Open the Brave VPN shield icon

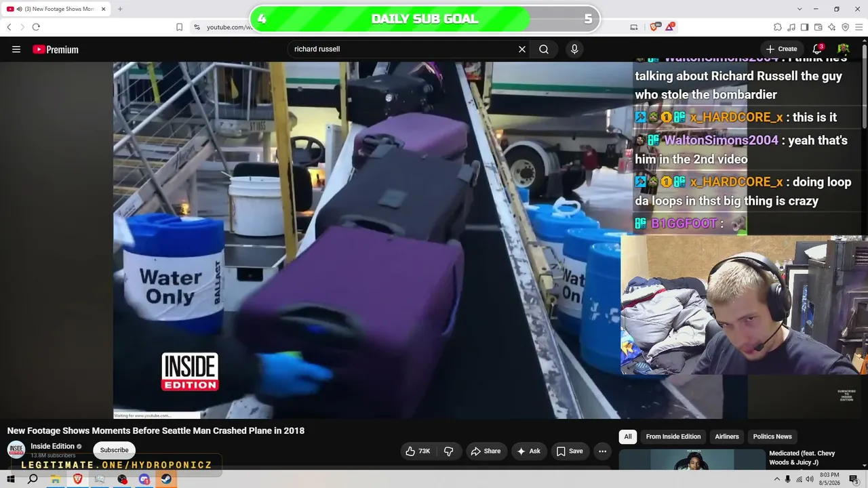[845, 27]
